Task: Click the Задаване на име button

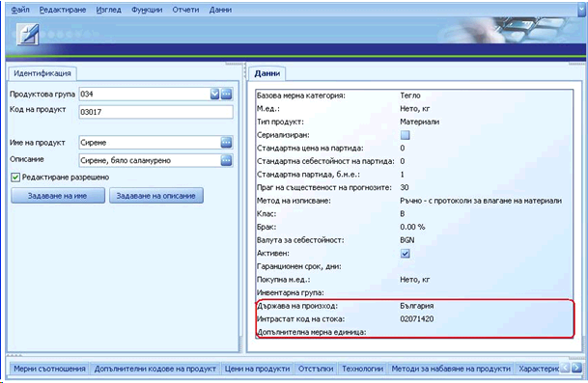Action: click(58, 196)
